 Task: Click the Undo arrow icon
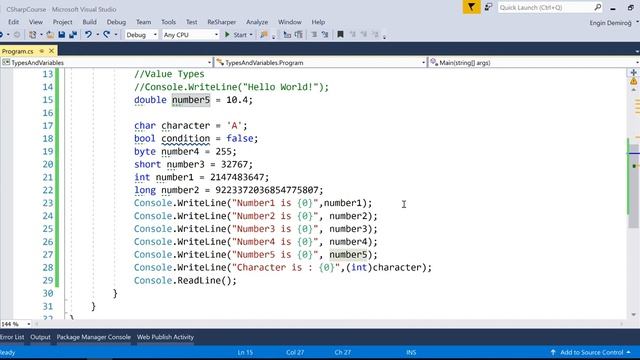coord(88,35)
